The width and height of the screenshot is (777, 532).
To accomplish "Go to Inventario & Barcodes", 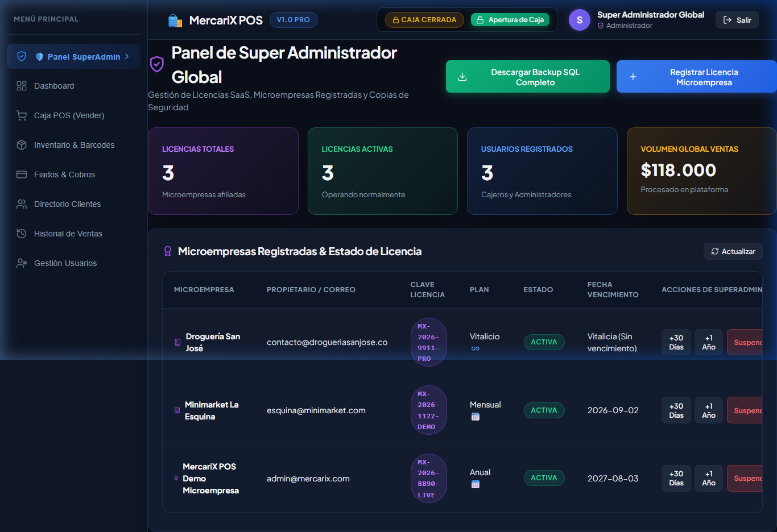I will coord(73,145).
